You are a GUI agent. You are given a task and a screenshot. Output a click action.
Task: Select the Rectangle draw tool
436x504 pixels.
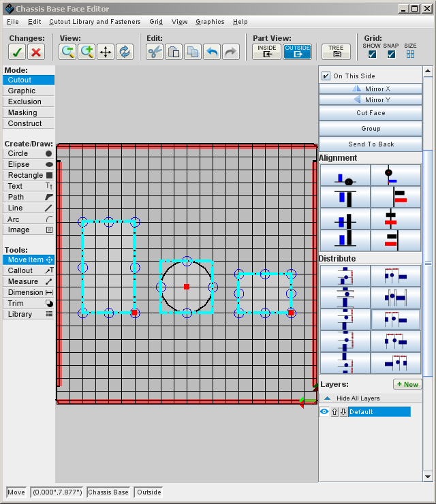pyautogui.click(x=29, y=175)
